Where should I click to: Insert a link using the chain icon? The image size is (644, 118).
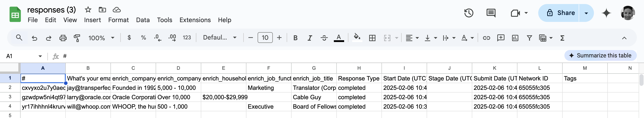(x=486, y=38)
